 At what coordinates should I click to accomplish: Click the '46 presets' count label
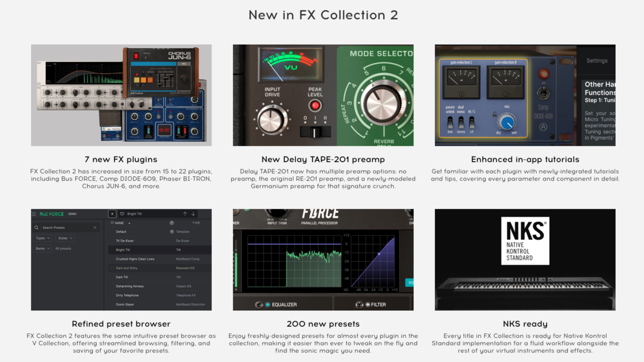click(63, 249)
